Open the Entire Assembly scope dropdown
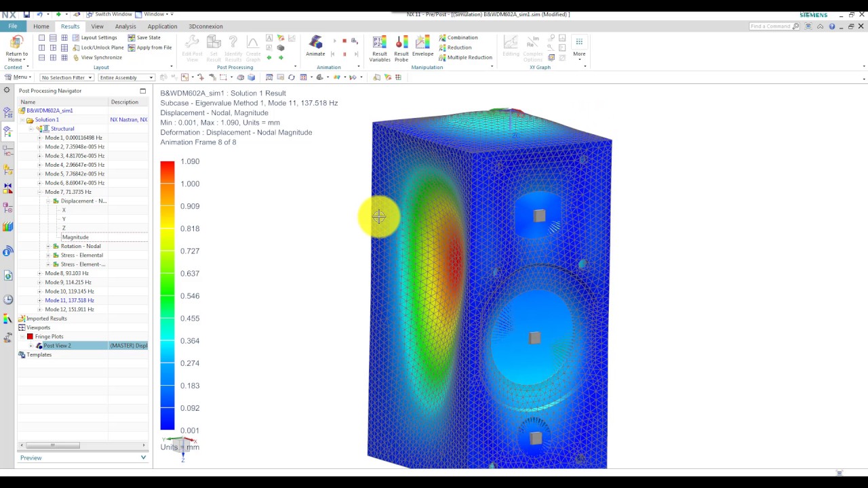The width and height of the screenshot is (868, 488). [126, 77]
